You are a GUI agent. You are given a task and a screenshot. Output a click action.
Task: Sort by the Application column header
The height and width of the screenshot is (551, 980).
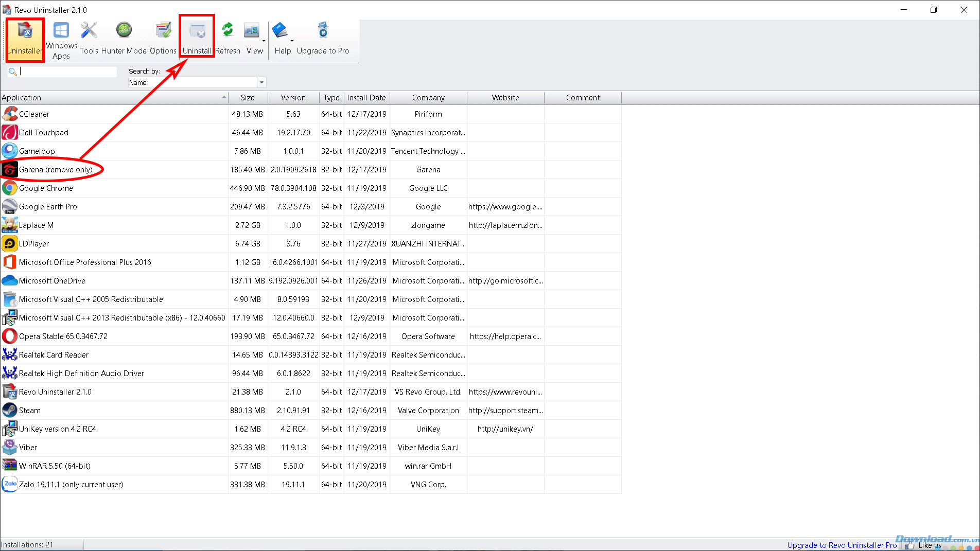(113, 98)
